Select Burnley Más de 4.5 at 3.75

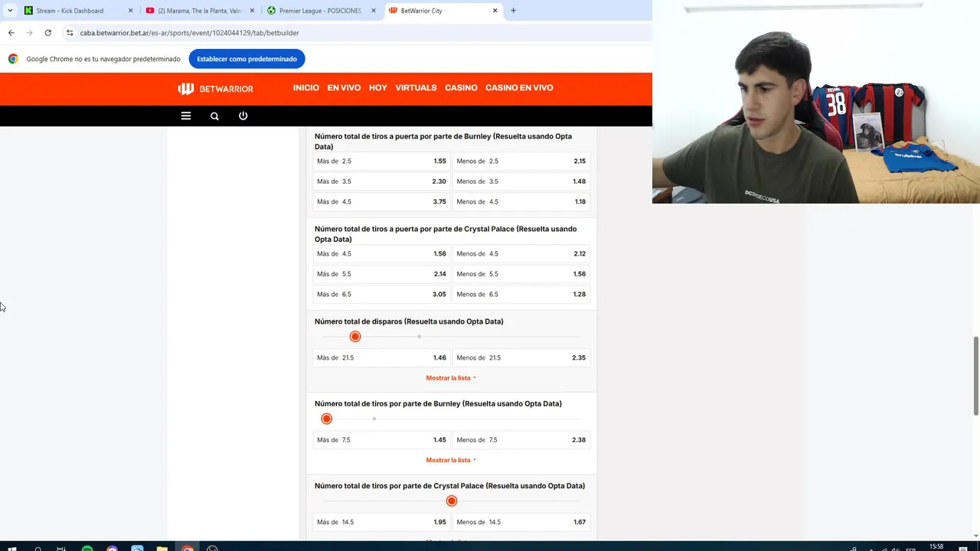click(381, 202)
